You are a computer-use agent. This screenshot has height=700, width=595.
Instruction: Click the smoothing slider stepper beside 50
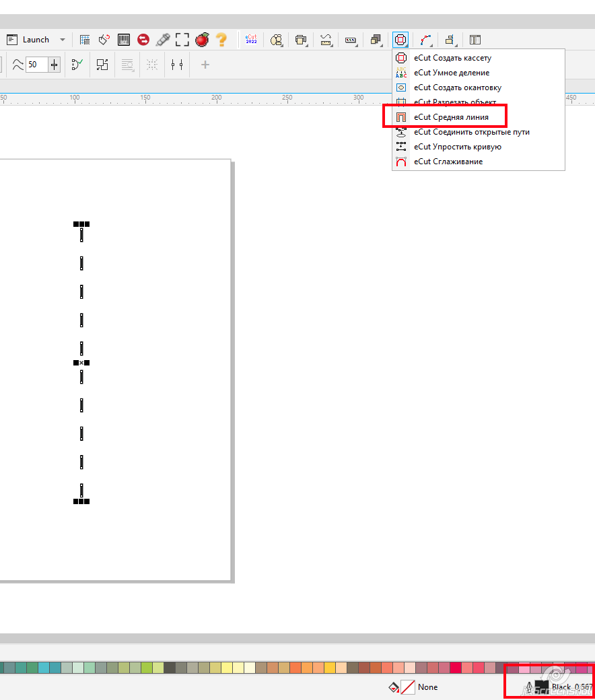pyautogui.click(x=54, y=65)
